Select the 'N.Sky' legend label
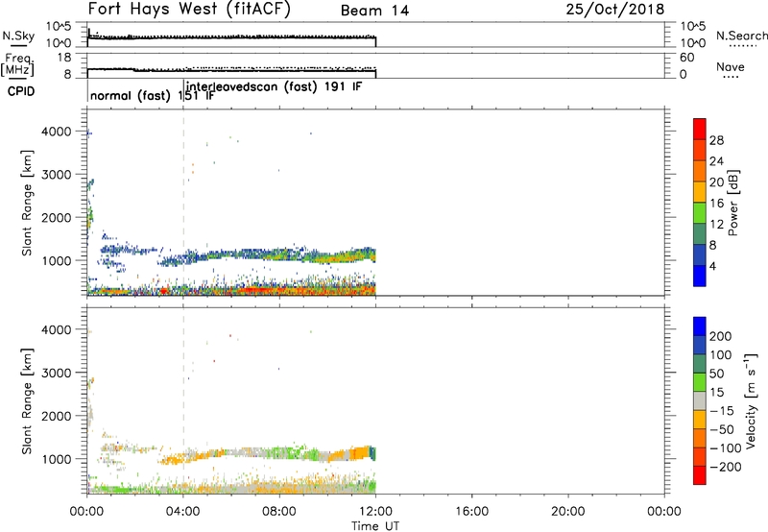The height and width of the screenshot is (532, 768). click(x=18, y=36)
